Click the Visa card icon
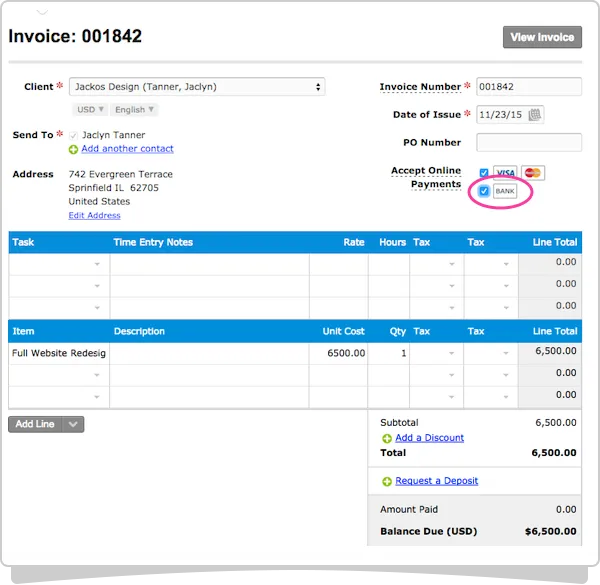The width and height of the screenshot is (600, 585). (x=505, y=173)
